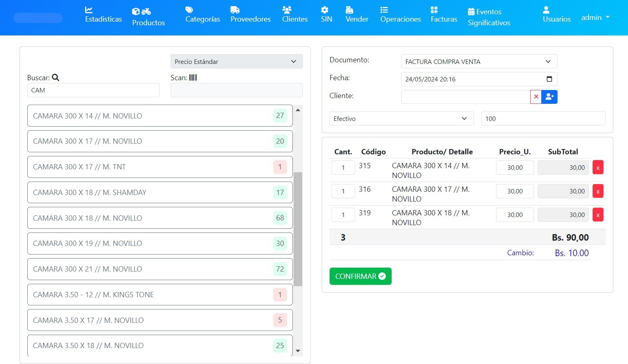Clear the client field with red X

pos(536,97)
